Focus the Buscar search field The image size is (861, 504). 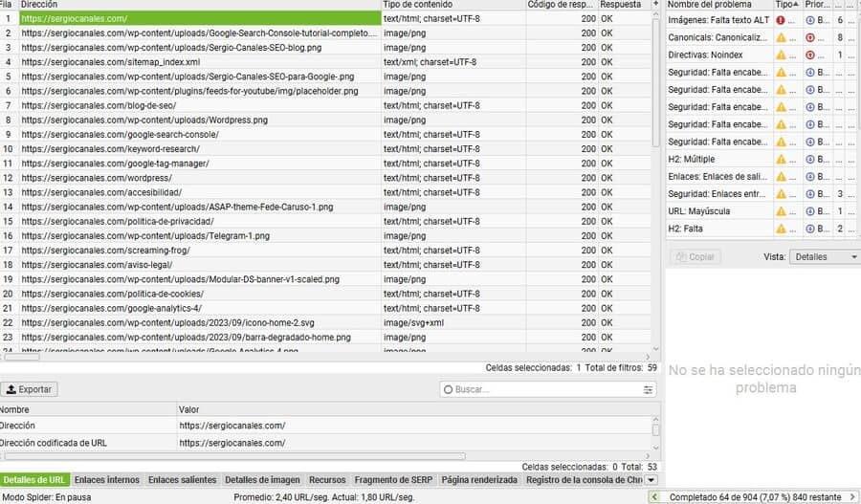(545, 390)
